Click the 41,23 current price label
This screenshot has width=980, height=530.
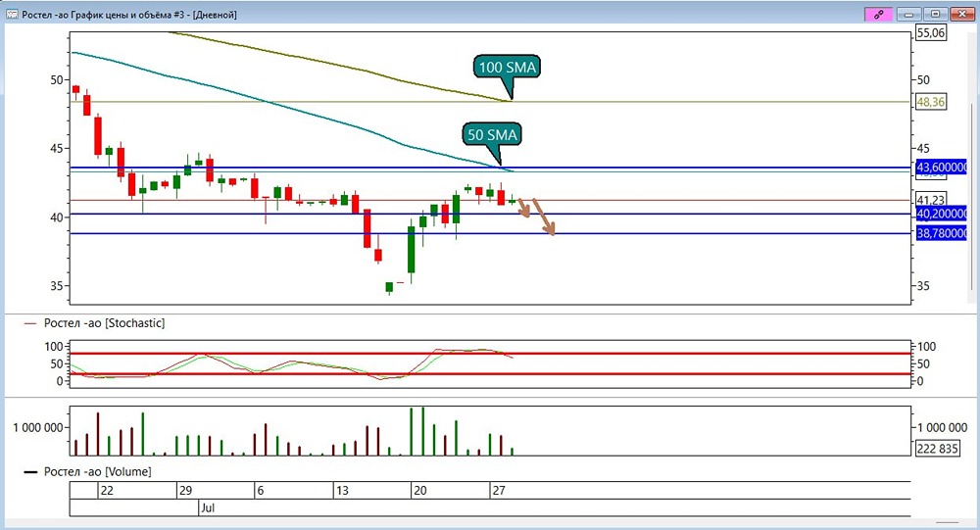click(x=931, y=200)
